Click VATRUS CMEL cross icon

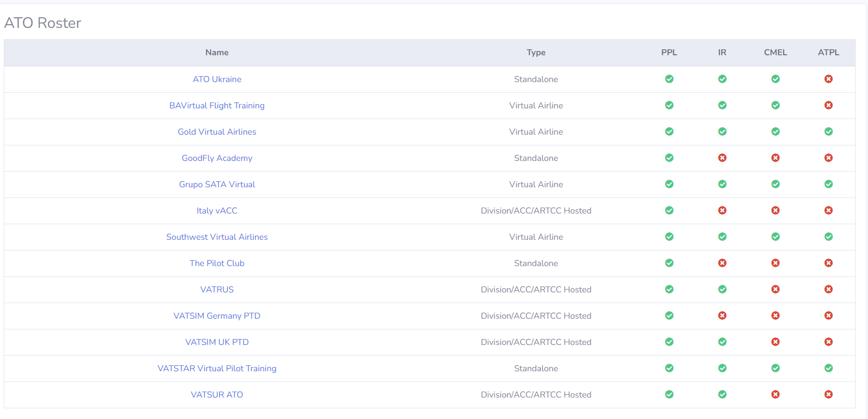(x=776, y=289)
